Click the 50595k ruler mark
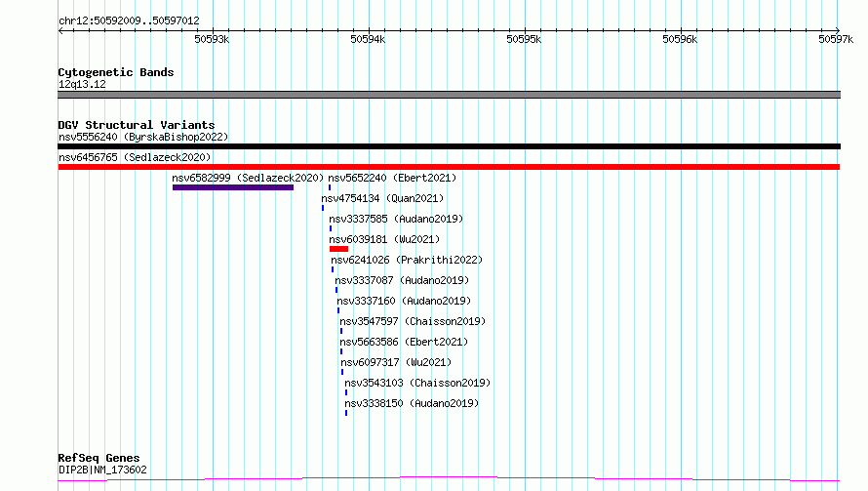The width and height of the screenshot is (868, 491). point(525,39)
